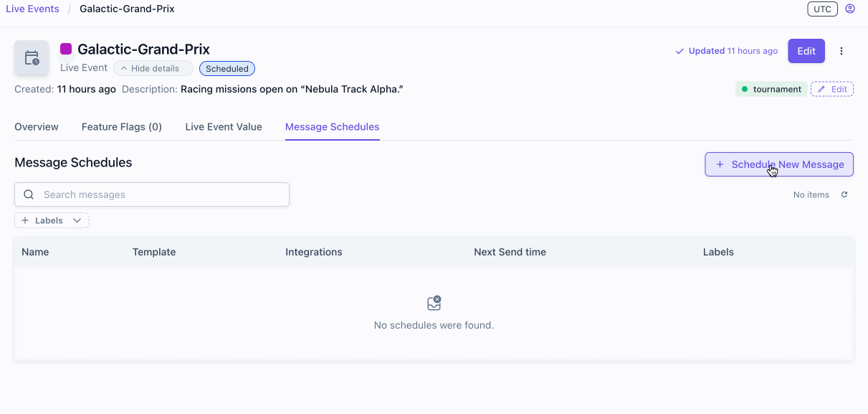Click the calendar event icon beside the event name
868x414 pixels.
pyautogui.click(x=32, y=59)
